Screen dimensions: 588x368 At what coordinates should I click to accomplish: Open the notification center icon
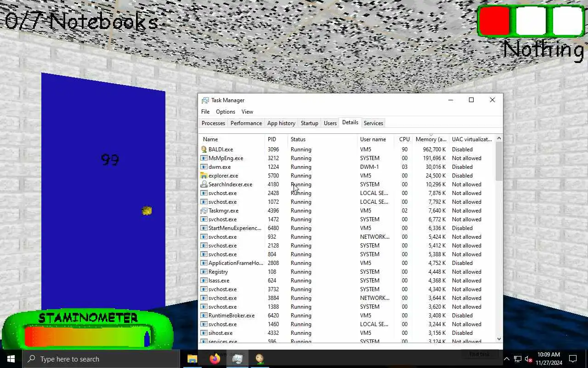pos(573,359)
